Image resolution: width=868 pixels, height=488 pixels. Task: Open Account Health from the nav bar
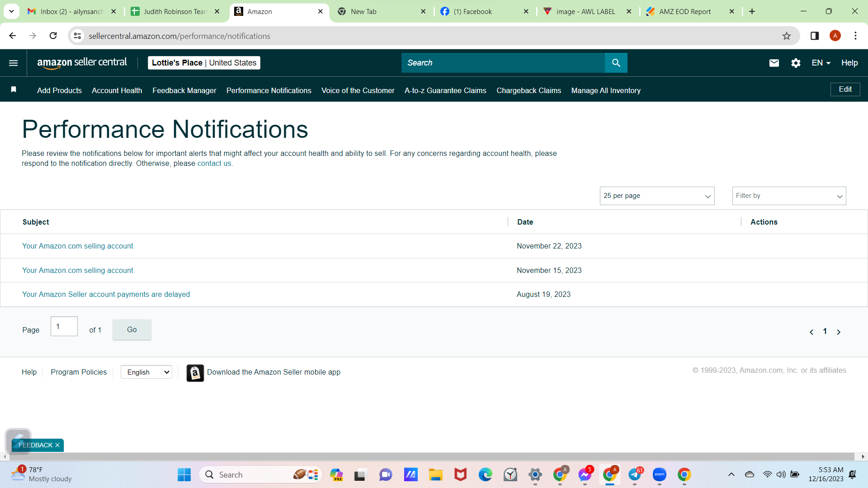tap(117, 90)
